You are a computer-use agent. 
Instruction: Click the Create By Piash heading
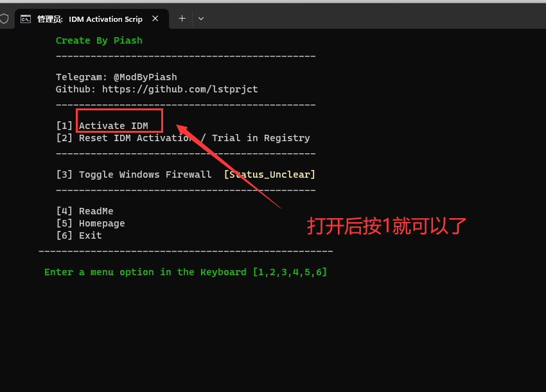[99, 40]
